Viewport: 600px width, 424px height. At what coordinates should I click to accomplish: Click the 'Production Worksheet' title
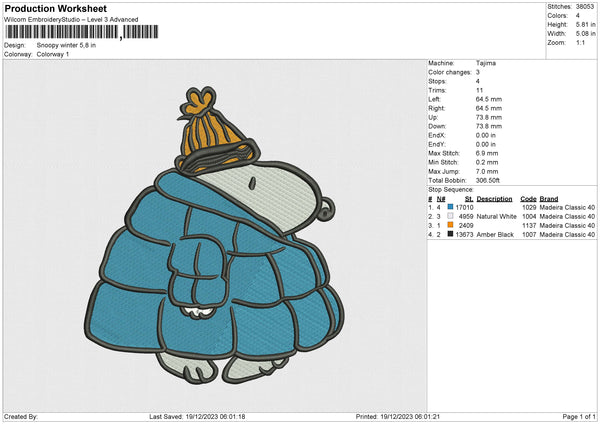56,8
